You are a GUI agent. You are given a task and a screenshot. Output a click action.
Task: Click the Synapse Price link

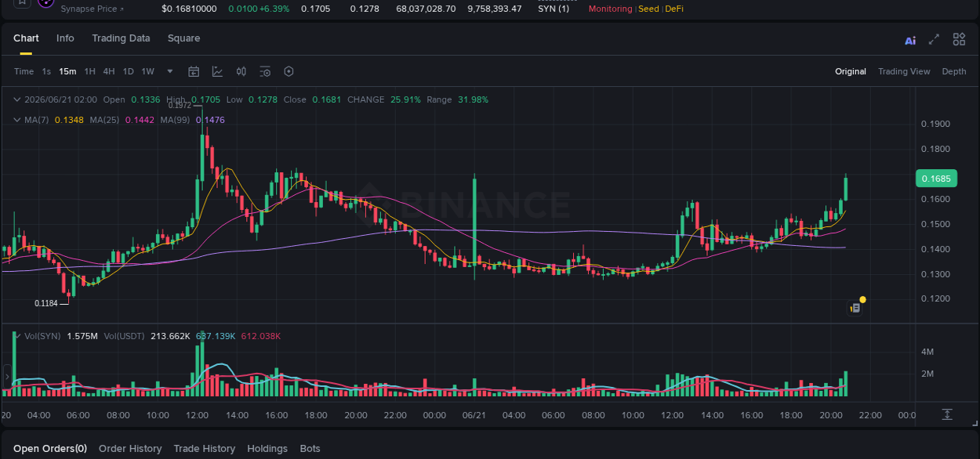pyautogui.click(x=92, y=9)
